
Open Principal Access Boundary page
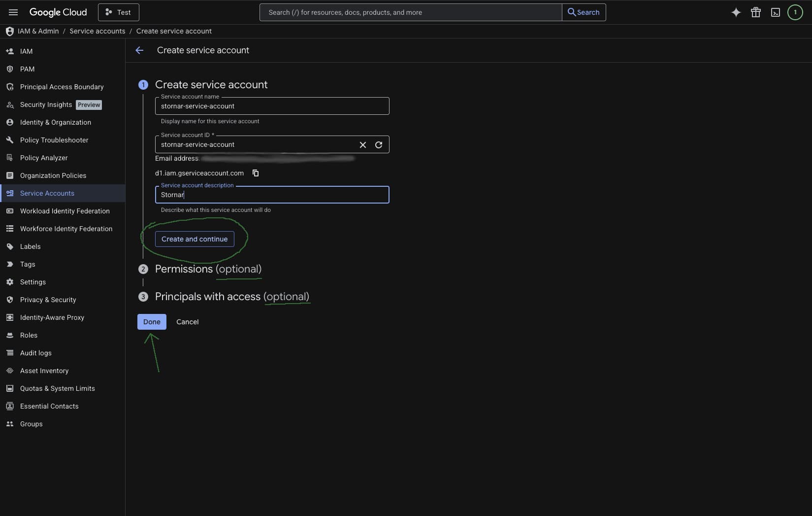coord(63,87)
